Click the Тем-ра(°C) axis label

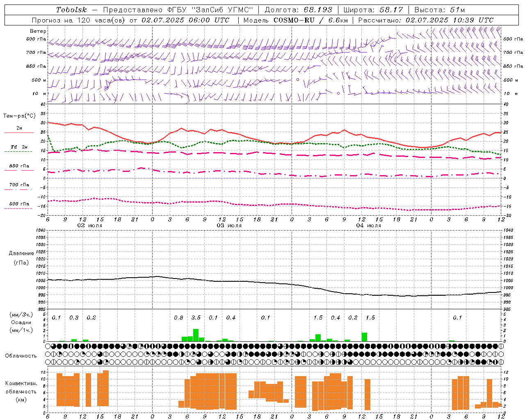(x=19, y=116)
